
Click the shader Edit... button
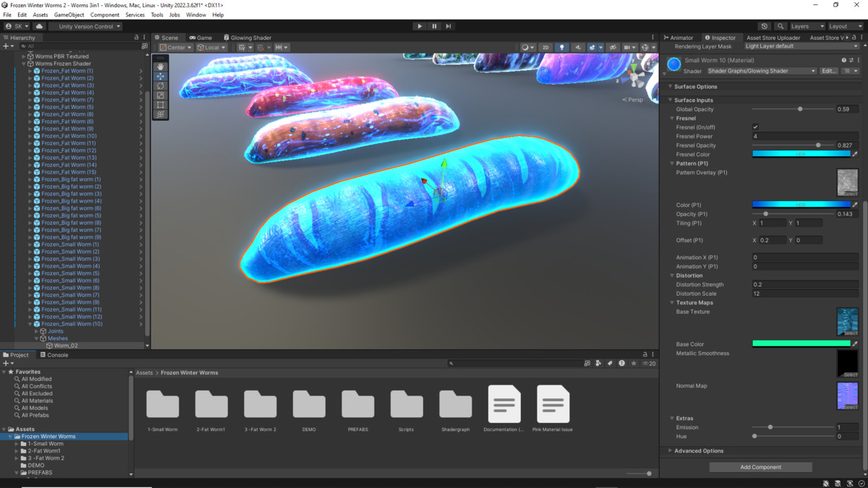(828, 71)
